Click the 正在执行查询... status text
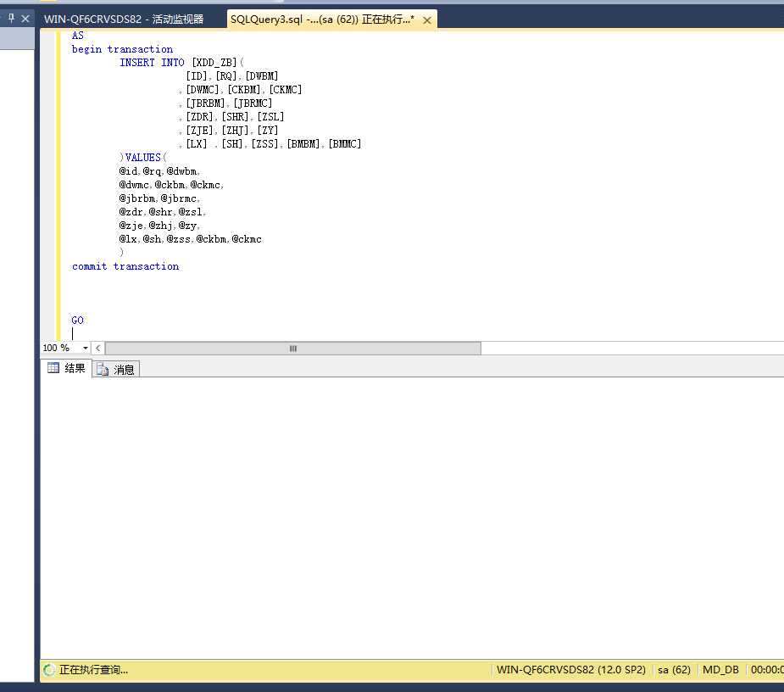 click(93, 670)
